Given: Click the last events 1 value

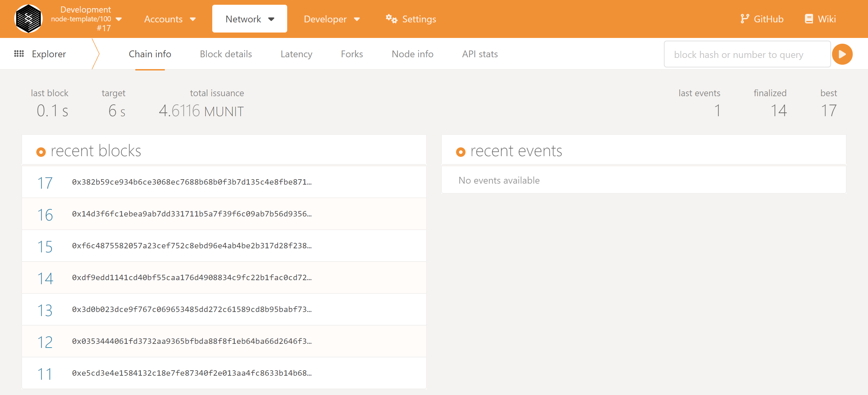Looking at the screenshot, I should [x=717, y=111].
